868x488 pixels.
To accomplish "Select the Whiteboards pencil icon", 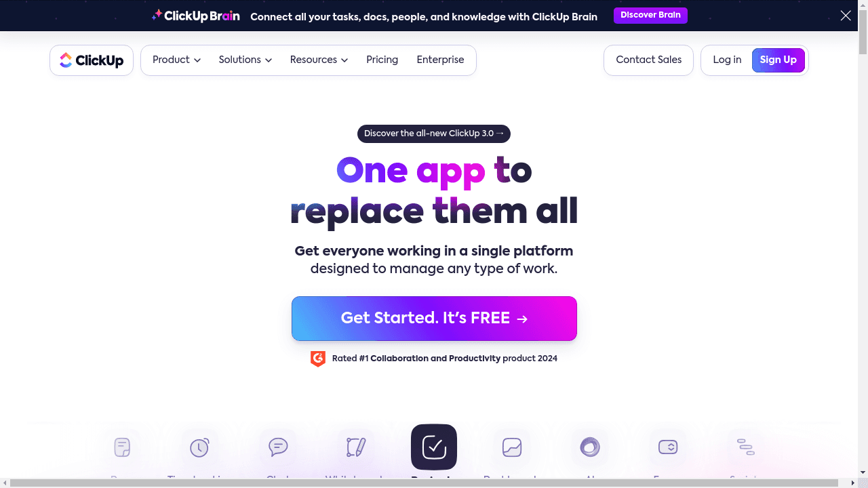I will point(356,447).
